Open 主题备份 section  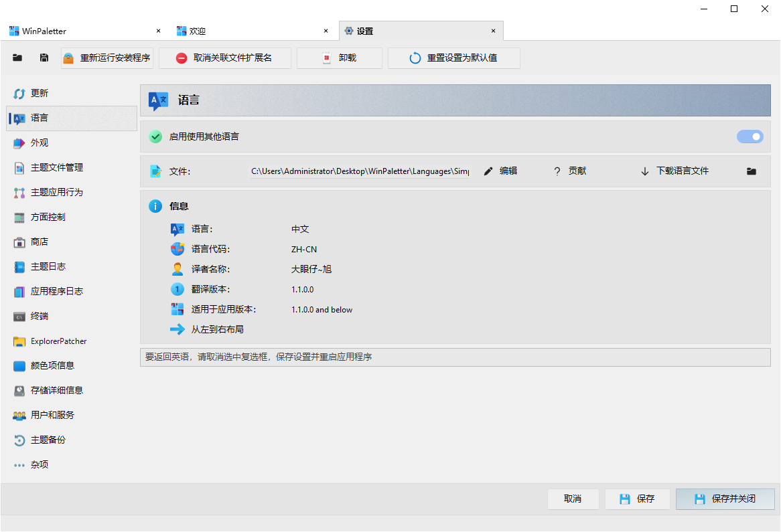coord(72,440)
